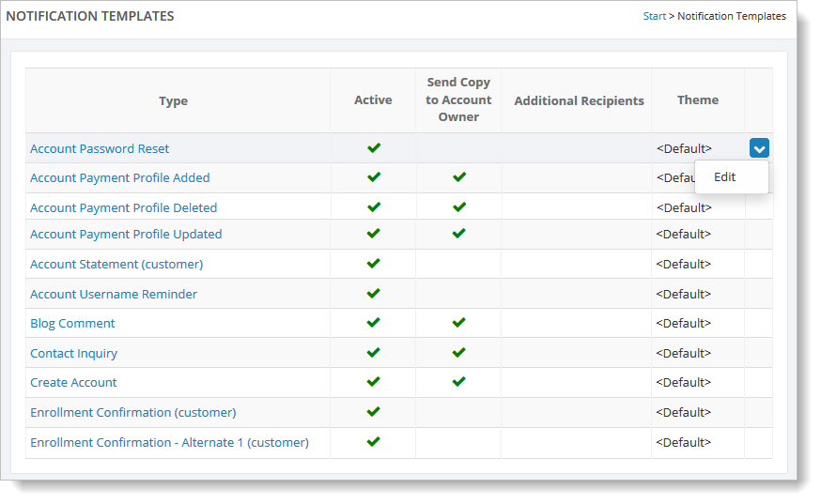Click the Additional Recipients column header
This screenshot has height=504, width=821.
tap(579, 100)
